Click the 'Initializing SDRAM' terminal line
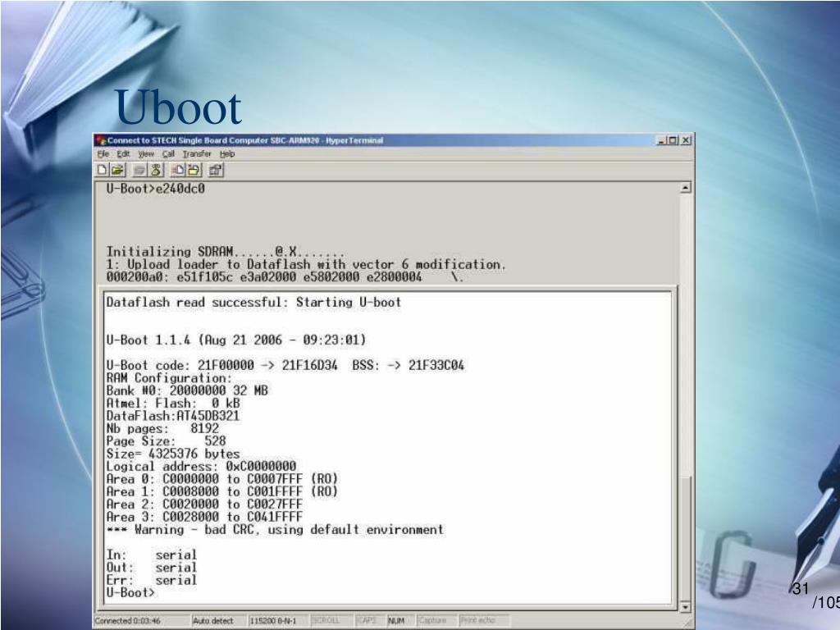840x630 pixels. tap(226, 251)
